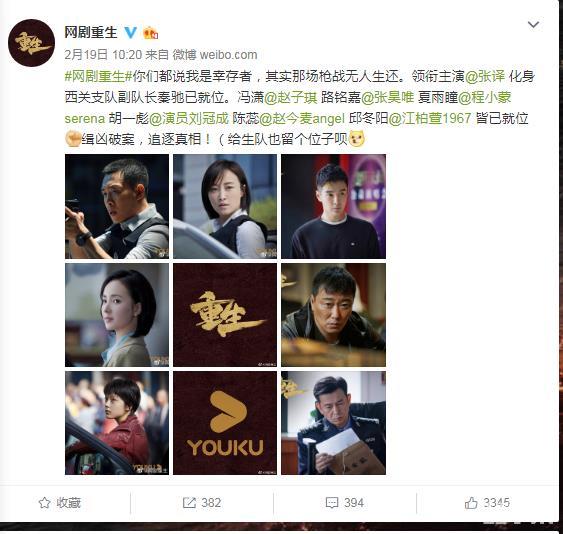Open the @赵子琪 mention link

click(290, 97)
